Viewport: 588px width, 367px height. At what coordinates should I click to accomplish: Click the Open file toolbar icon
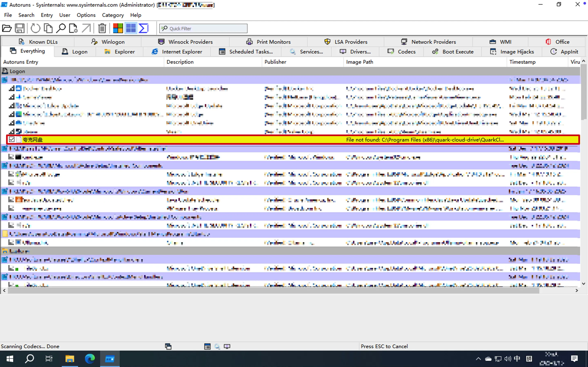pyautogui.click(x=7, y=28)
